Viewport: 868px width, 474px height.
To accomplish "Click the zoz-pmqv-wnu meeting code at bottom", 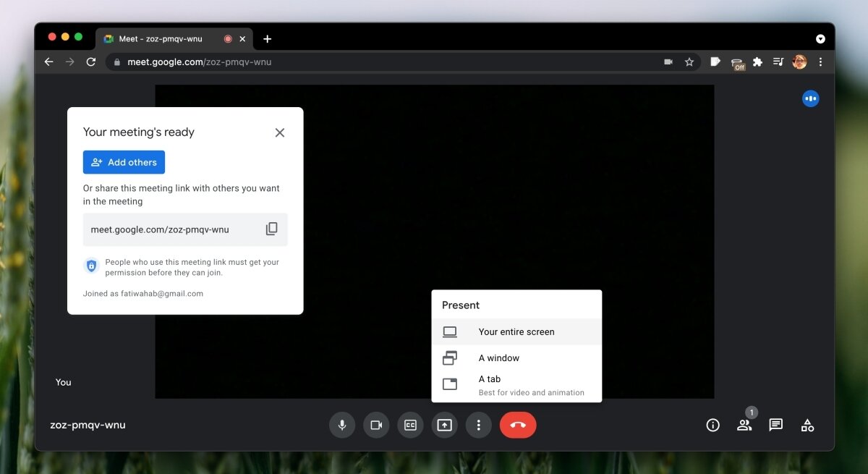I will tap(88, 425).
